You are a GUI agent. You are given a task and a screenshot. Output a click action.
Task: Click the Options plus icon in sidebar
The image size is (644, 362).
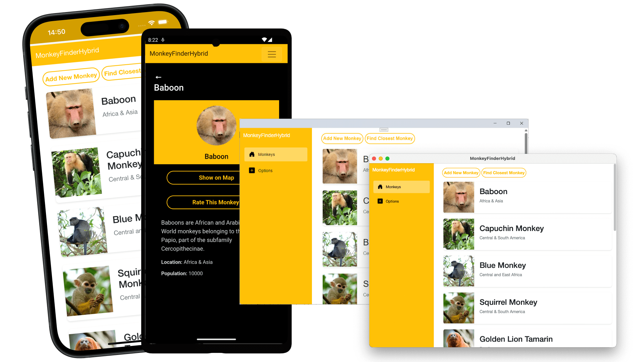[x=252, y=170]
